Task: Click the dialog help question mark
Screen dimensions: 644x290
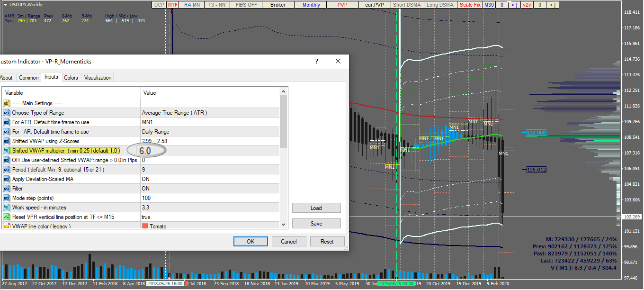Action: pos(316,62)
